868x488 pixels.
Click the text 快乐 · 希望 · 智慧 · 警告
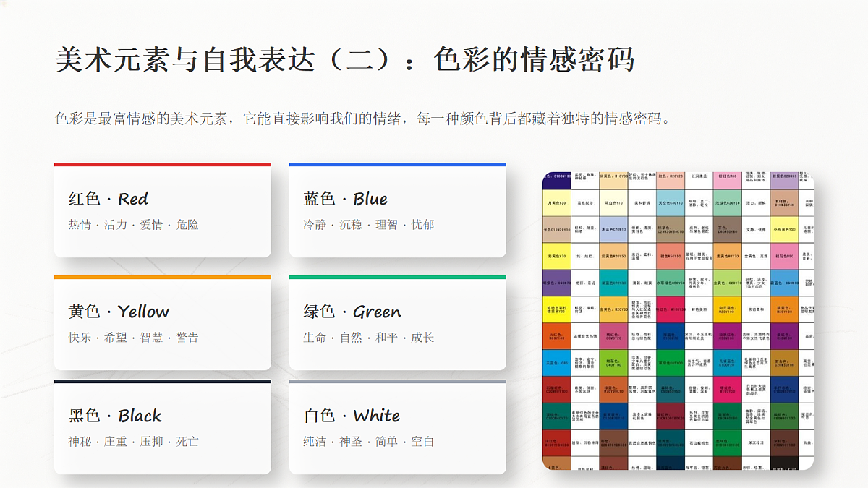pyautogui.click(x=134, y=338)
